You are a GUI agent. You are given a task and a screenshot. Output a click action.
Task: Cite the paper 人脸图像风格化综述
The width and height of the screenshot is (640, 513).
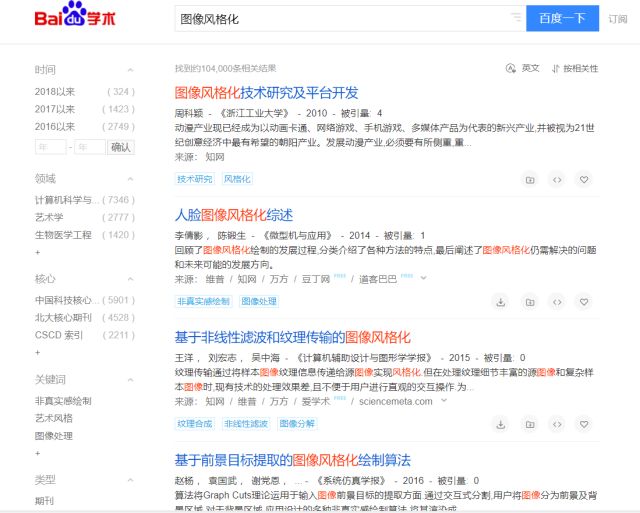point(557,302)
